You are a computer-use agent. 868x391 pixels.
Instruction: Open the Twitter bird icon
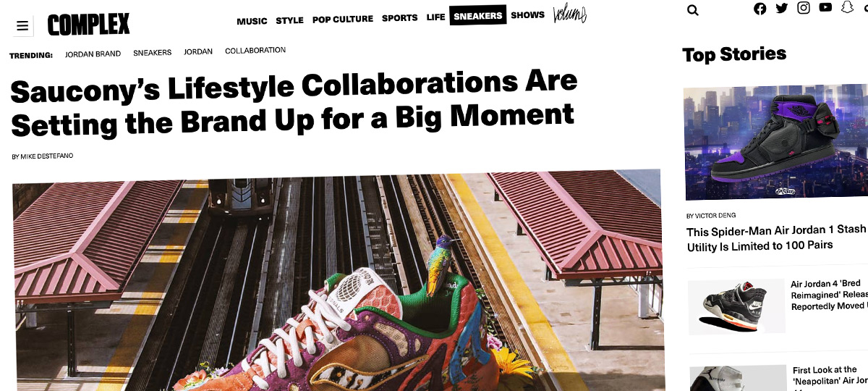pos(781,8)
